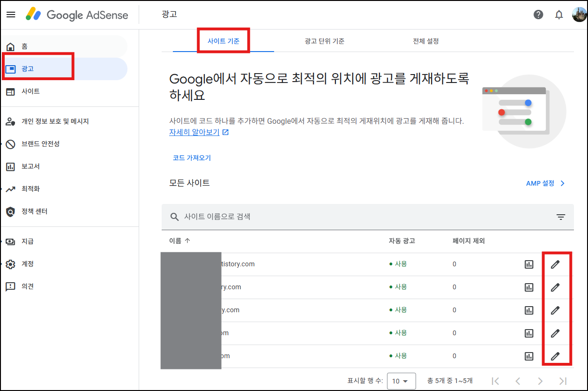This screenshot has height=391, width=588.
Task: Open the filter icon above the site list
Action: pos(561,217)
